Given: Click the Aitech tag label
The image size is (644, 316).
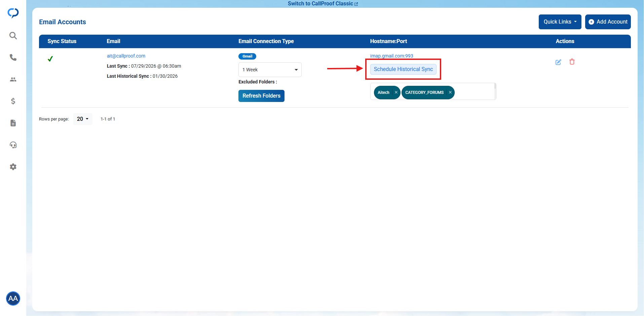Looking at the screenshot, I should 383,93.
